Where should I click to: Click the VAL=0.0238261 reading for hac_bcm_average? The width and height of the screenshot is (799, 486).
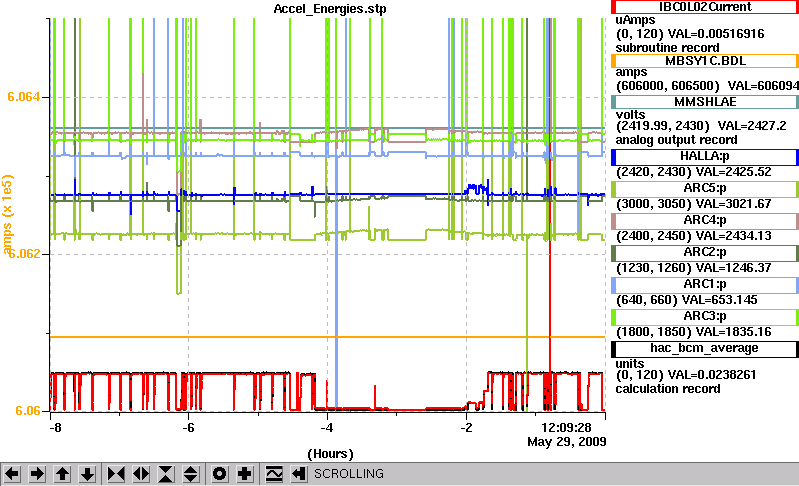712,375
